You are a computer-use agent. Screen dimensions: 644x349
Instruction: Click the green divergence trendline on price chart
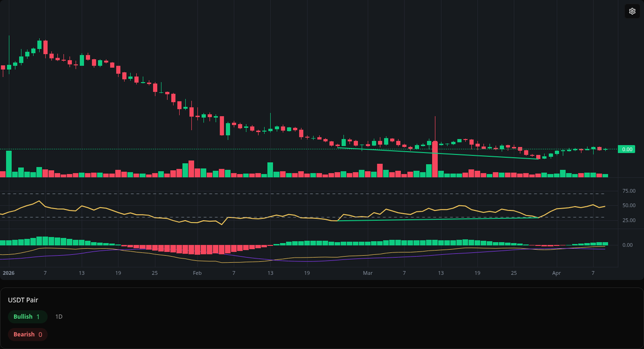(x=437, y=153)
